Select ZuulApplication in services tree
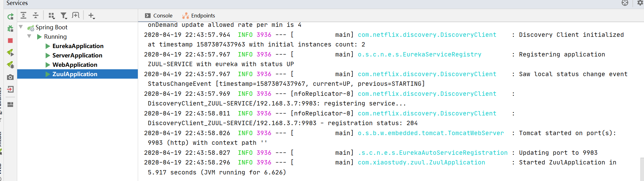644x181 pixels. [x=77, y=74]
